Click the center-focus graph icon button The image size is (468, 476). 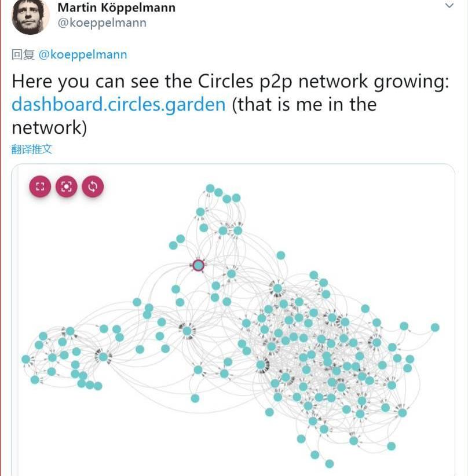[67, 186]
